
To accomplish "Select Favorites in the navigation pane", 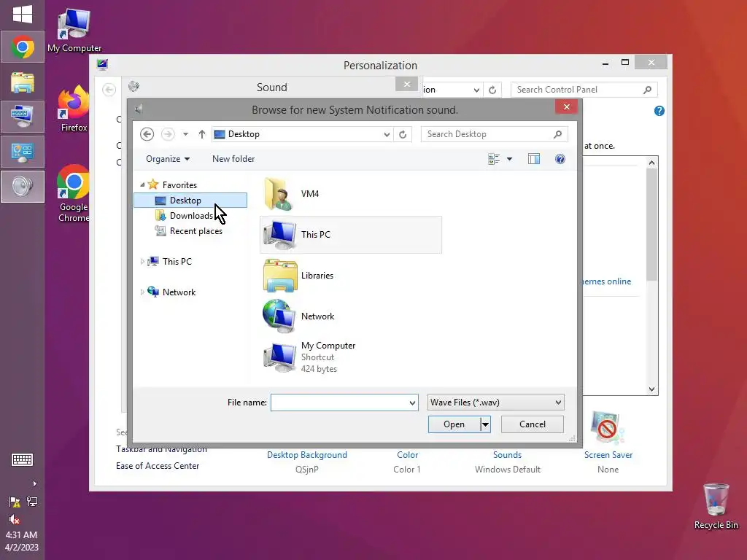I will [179, 184].
